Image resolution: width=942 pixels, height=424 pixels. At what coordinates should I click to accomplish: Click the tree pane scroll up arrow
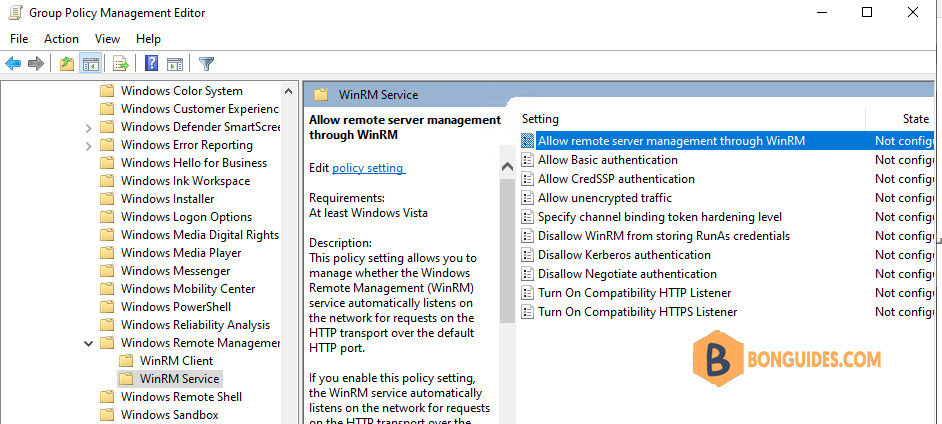click(288, 91)
